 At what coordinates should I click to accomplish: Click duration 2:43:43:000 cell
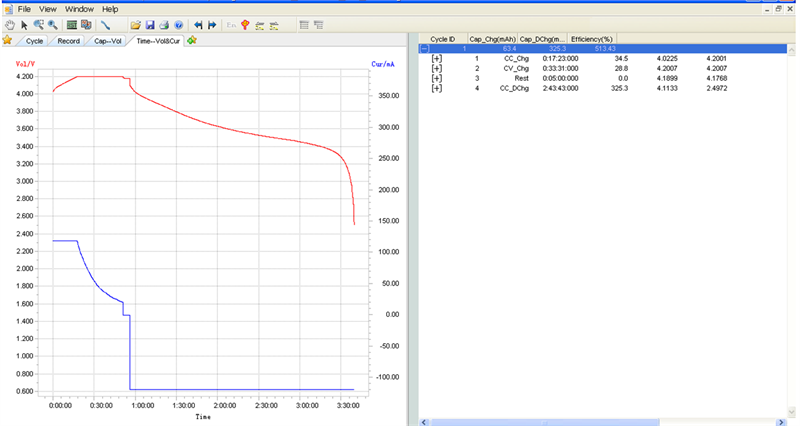tap(560, 88)
